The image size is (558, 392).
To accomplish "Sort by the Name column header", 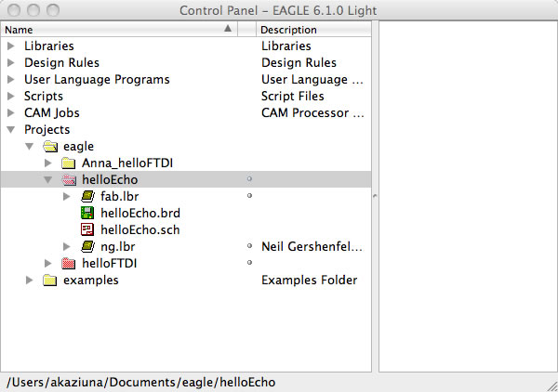I will point(119,30).
